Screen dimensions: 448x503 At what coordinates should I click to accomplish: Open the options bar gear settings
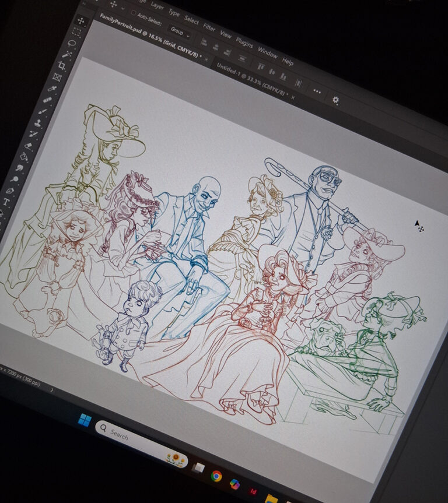[x=335, y=100]
